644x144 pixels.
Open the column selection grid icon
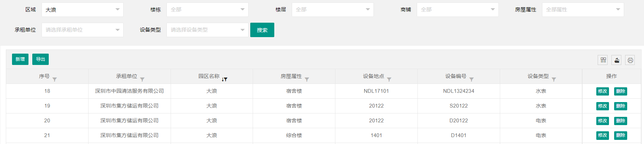(x=603, y=60)
